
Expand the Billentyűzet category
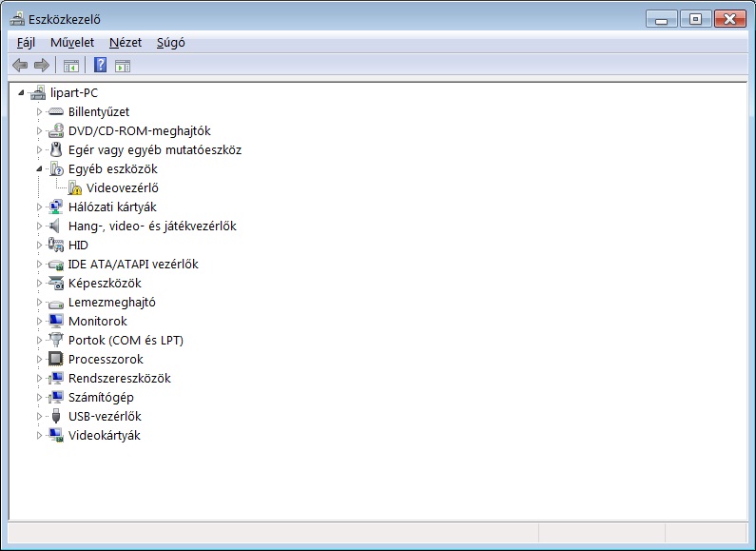40,112
